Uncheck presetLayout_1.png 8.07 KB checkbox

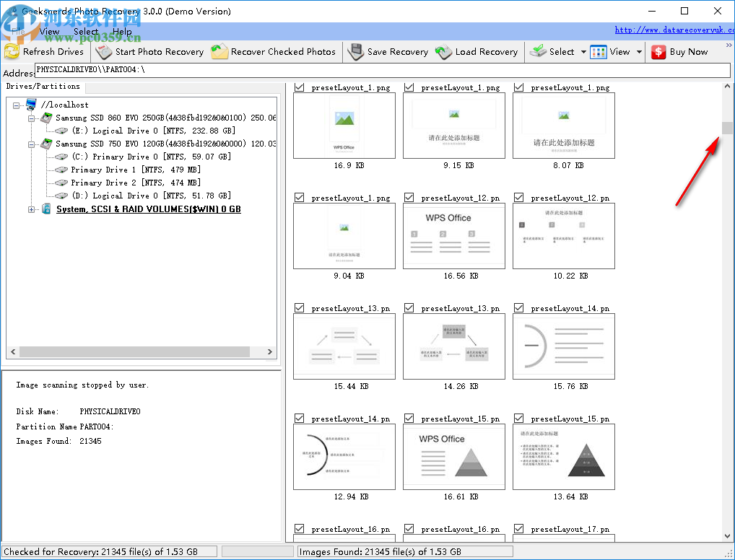click(x=518, y=87)
